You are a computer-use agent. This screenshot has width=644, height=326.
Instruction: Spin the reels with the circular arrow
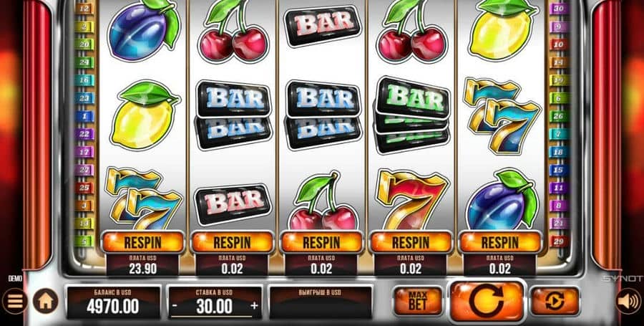pyautogui.click(x=487, y=302)
